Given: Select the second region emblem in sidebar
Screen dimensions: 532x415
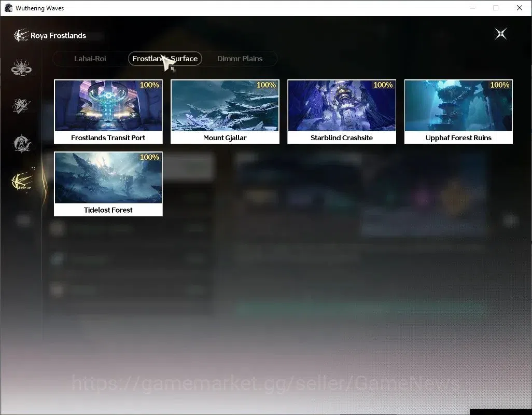Looking at the screenshot, I should click(x=21, y=105).
